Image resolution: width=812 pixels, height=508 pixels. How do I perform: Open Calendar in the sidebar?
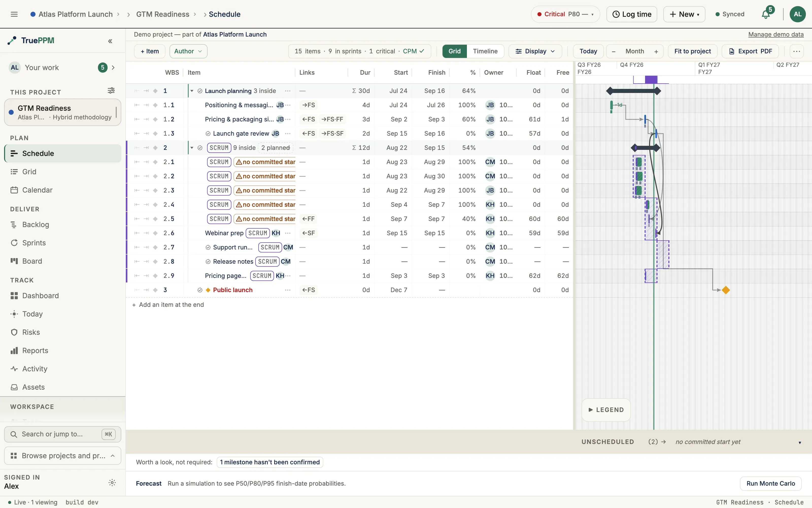pyautogui.click(x=63, y=190)
